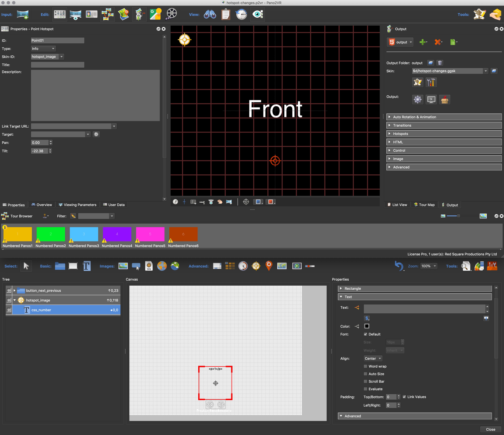
Task: Add a new output with green plus
Action: [x=423, y=42]
